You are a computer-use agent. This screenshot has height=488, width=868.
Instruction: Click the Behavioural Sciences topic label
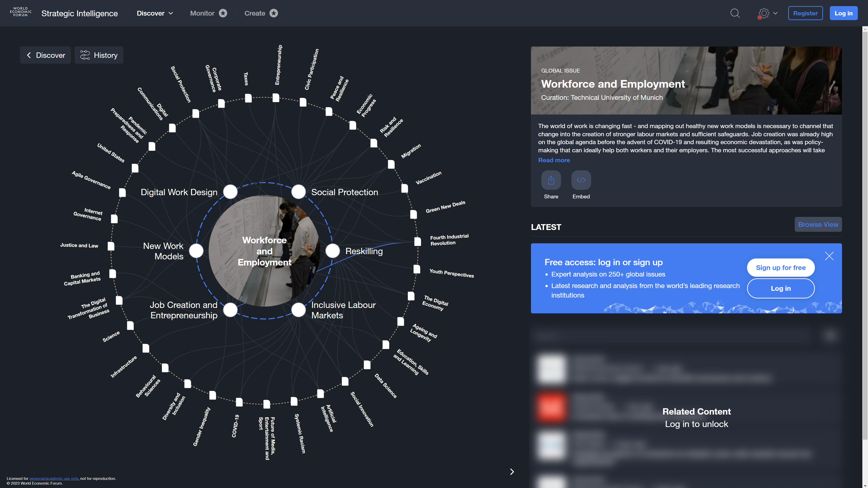coord(148,386)
